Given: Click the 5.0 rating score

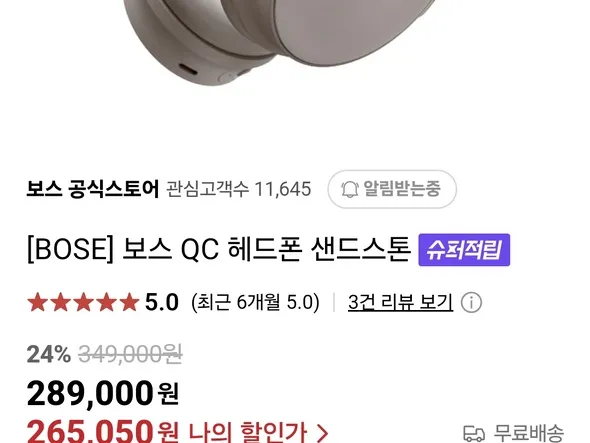Looking at the screenshot, I should (x=162, y=302).
